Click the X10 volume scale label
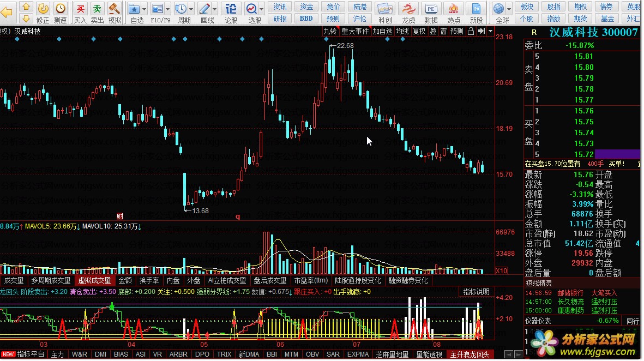This screenshot has width=644, height=361. click(x=501, y=270)
